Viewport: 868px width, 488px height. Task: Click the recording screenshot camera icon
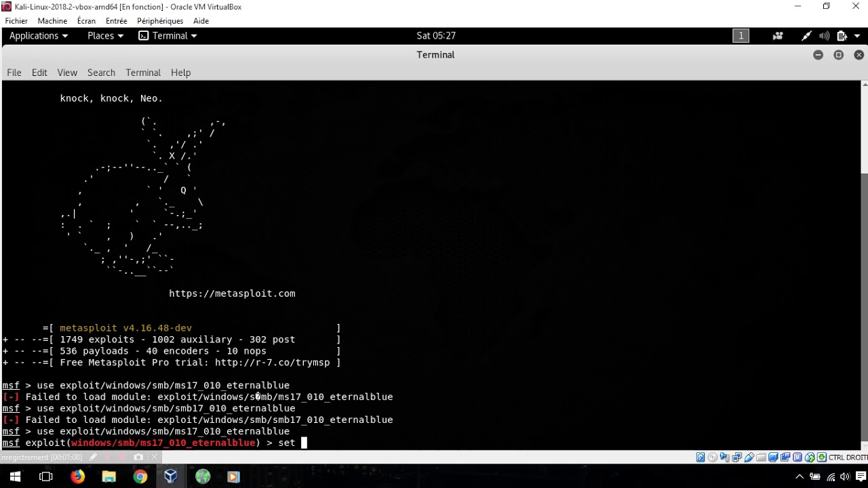[138, 457]
